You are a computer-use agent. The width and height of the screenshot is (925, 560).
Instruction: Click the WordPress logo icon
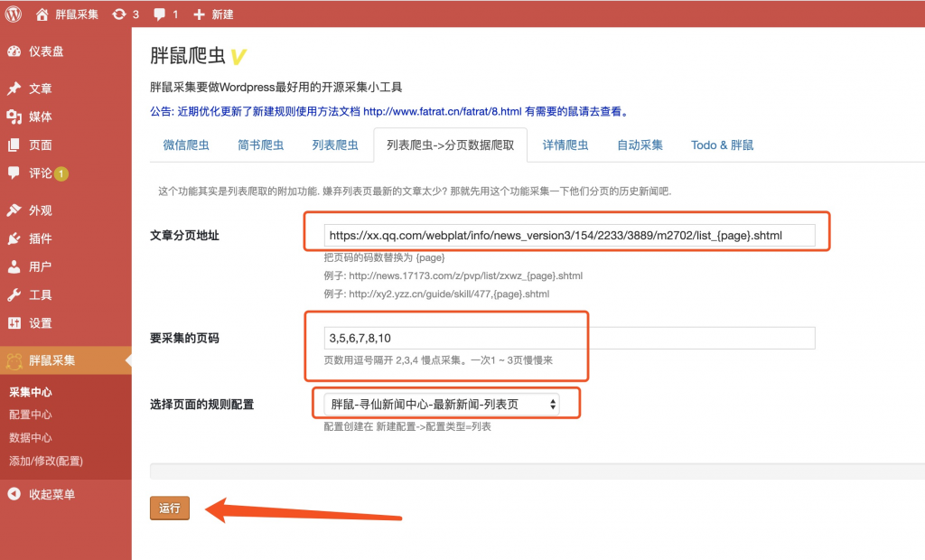pos(13,14)
